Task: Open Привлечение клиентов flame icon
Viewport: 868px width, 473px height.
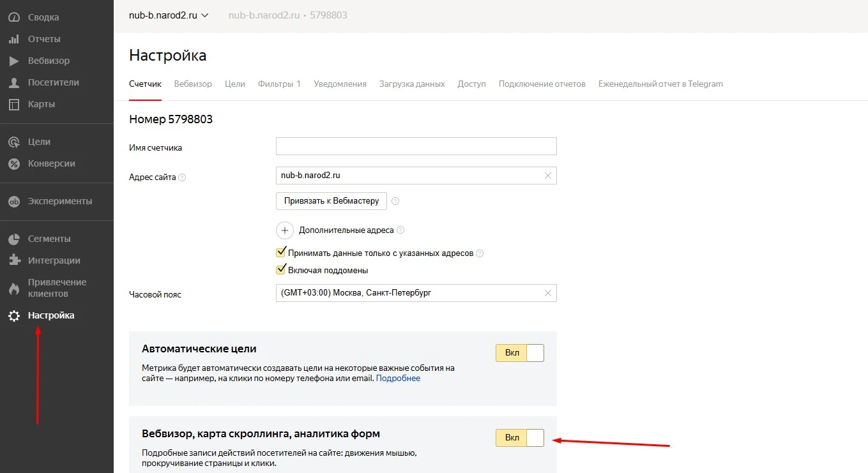Action: 14,289
